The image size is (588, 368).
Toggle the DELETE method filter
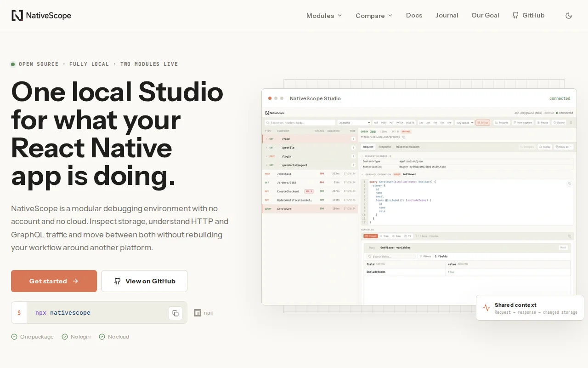(x=410, y=123)
